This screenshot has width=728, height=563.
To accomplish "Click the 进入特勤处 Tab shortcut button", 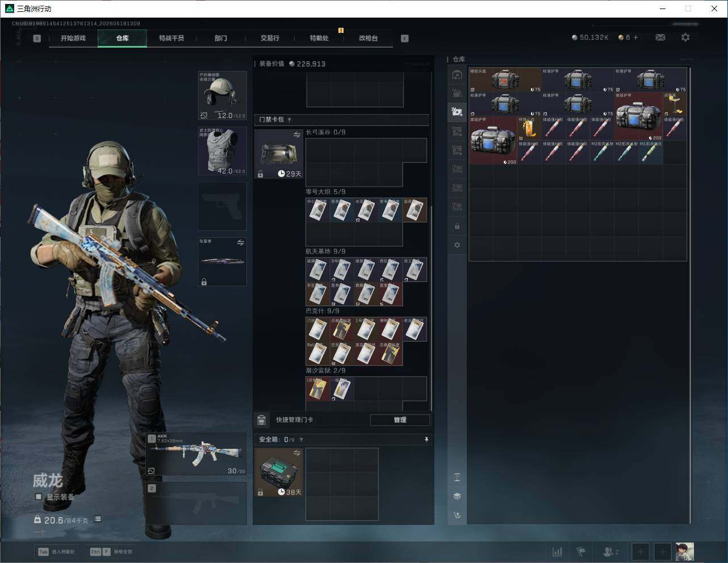I will pos(56,552).
